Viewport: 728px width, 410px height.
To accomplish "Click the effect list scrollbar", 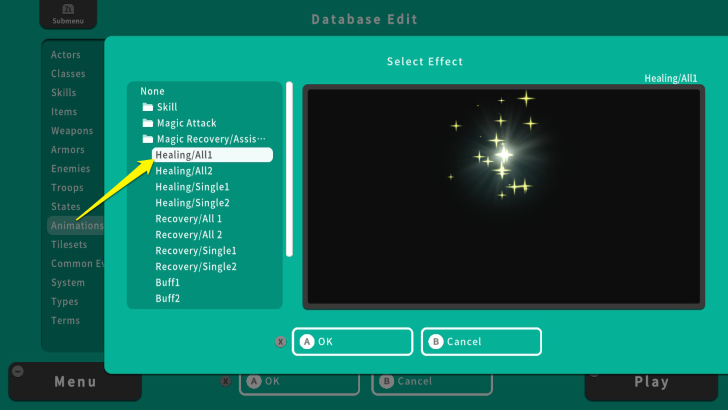I will [289, 169].
